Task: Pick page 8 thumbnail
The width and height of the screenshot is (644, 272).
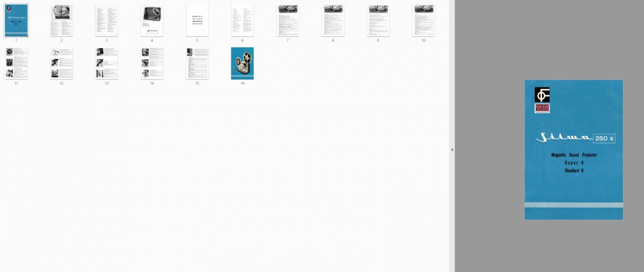Action: 333,21
